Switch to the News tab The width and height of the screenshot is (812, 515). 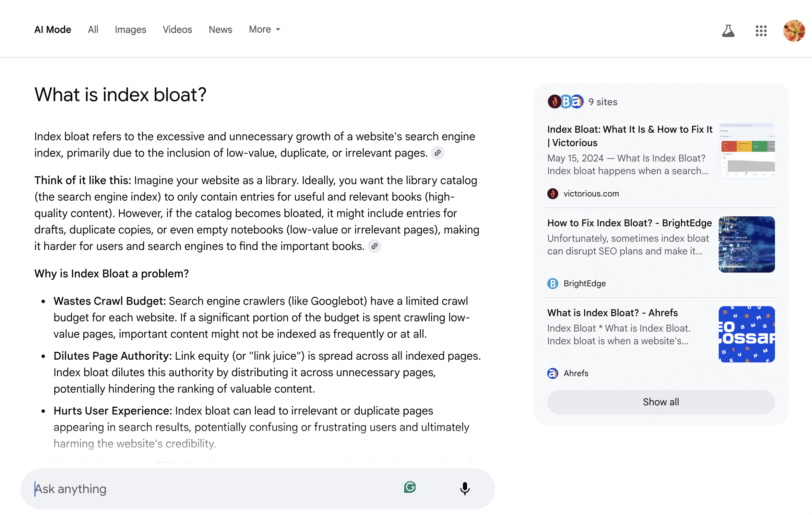click(220, 29)
